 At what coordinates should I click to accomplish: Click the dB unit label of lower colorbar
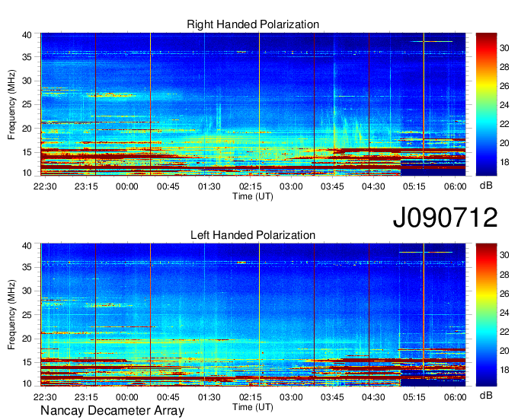click(x=486, y=395)
